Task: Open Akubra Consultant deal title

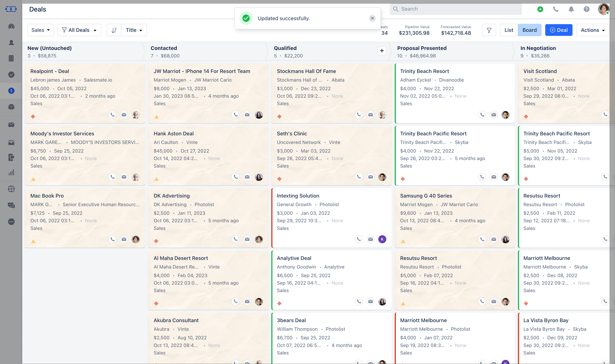Action: tap(176, 320)
